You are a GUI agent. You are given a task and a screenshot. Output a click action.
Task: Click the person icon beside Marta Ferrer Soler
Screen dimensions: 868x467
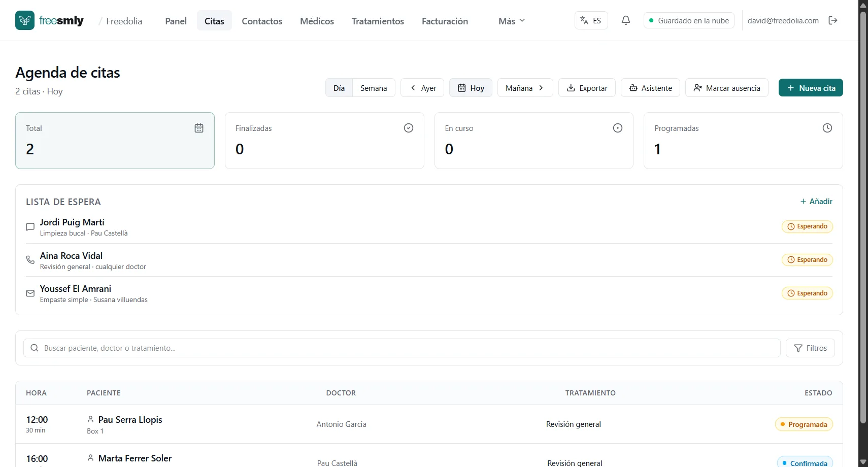[90, 458]
